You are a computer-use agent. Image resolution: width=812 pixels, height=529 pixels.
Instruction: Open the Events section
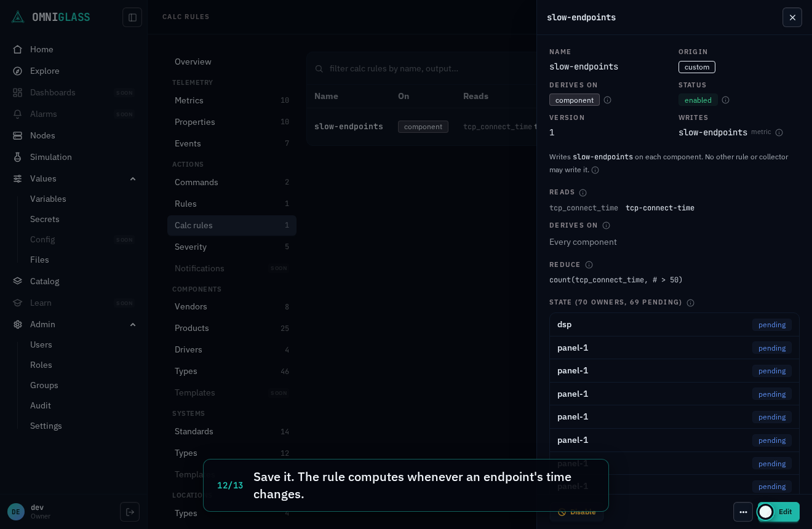232,143
